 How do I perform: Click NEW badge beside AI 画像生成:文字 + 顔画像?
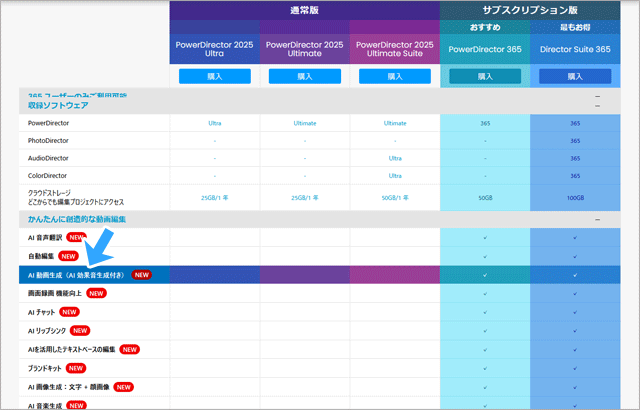[124, 387]
